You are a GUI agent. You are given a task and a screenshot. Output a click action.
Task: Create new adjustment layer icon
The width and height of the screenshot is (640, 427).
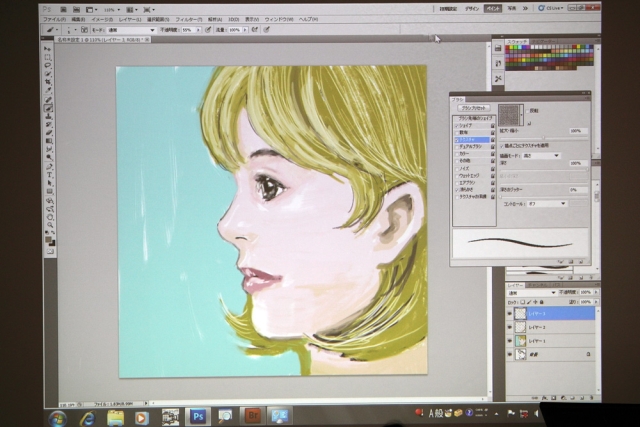click(x=563, y=398)
